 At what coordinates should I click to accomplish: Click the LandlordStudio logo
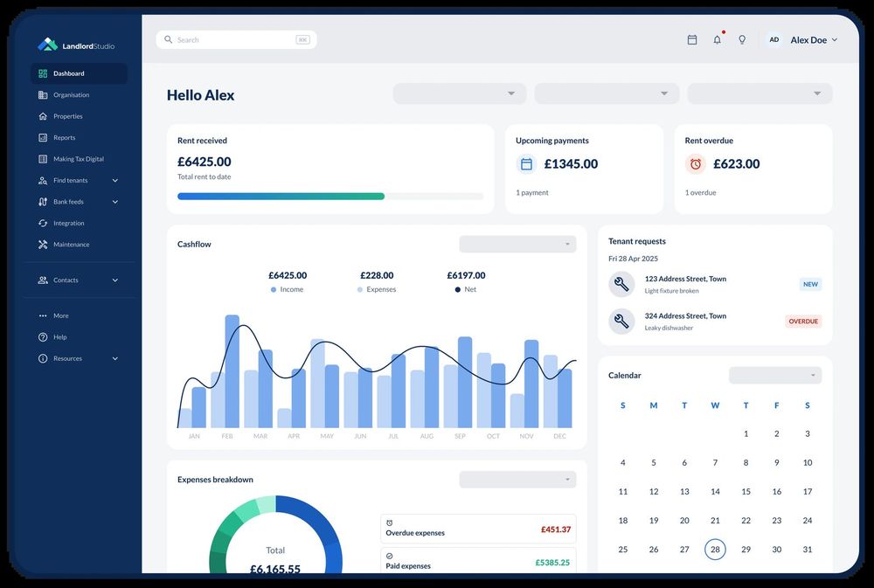tap(76, 45)
